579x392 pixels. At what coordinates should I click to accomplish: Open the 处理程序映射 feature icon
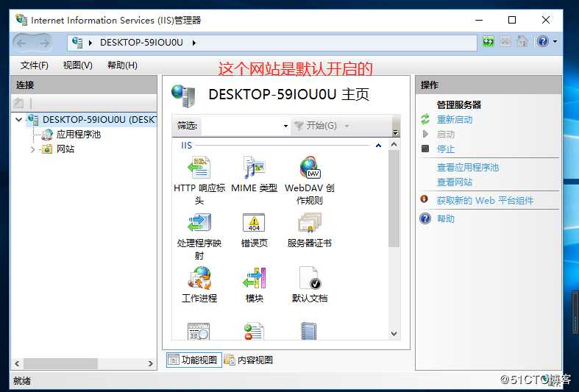[199, 223]
